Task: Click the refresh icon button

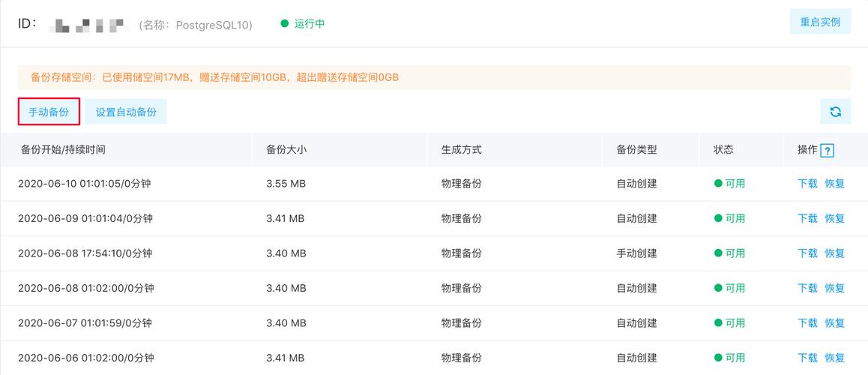Action: click(835, 112)
